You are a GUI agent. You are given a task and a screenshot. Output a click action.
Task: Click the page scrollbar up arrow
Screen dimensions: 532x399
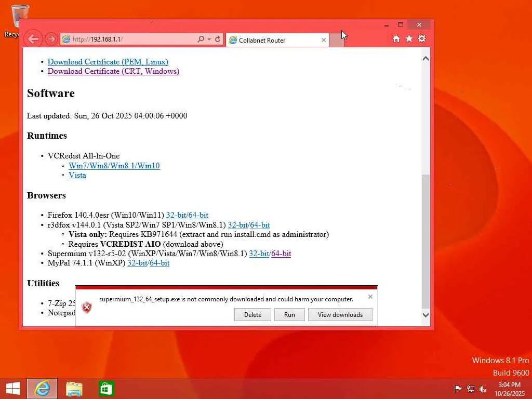click(x=425, y=59)
